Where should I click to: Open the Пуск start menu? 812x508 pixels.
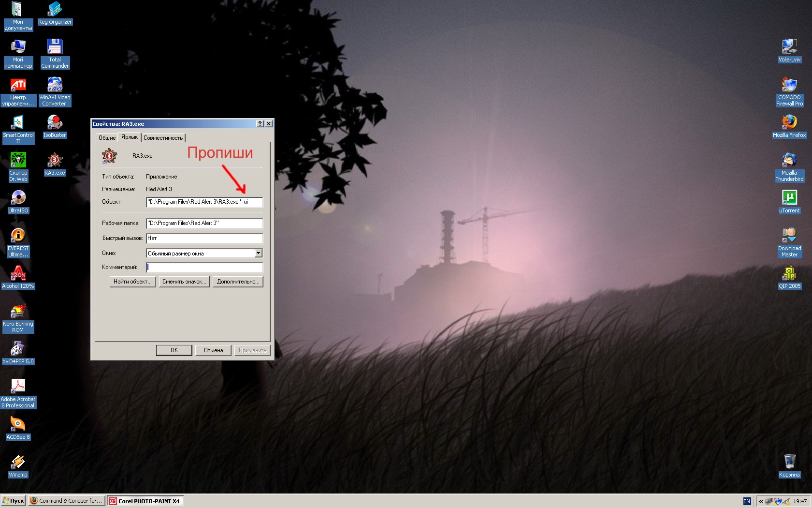[13, 501]
